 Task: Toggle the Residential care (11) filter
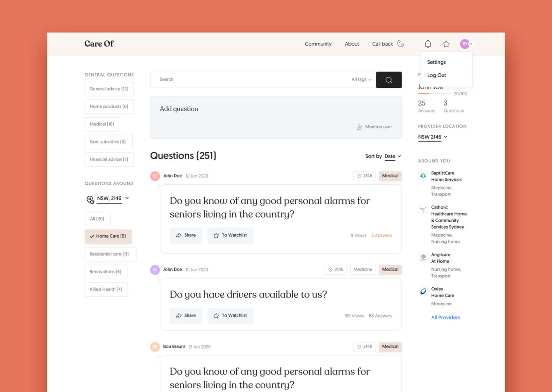[110, 254]
